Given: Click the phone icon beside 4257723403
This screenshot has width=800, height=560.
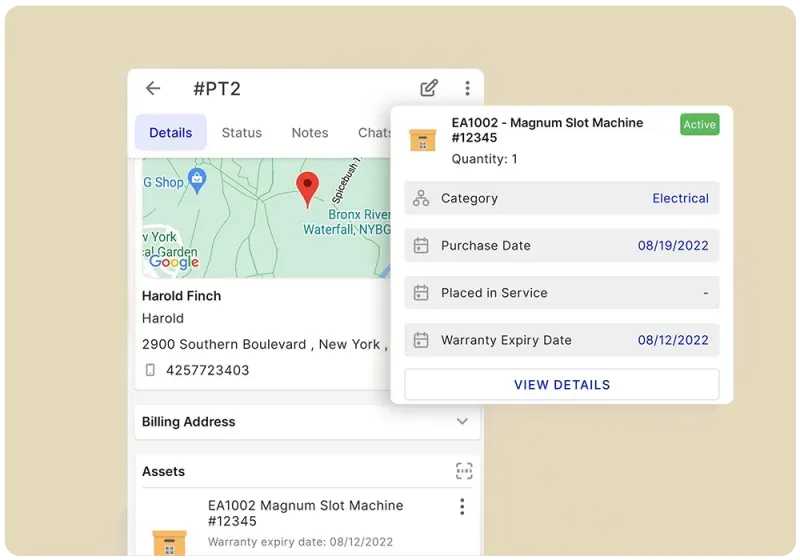Looking at the screenshot, I should pyautogui.click(x=150, y=370).
